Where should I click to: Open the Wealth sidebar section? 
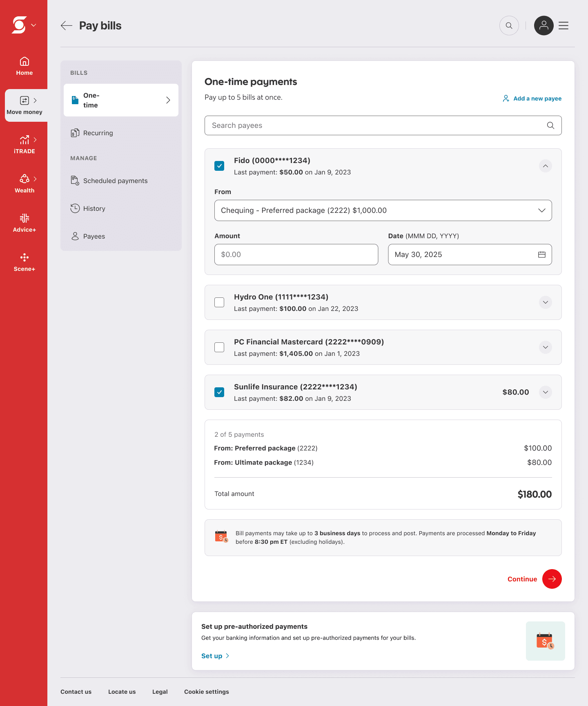point(24,184)
